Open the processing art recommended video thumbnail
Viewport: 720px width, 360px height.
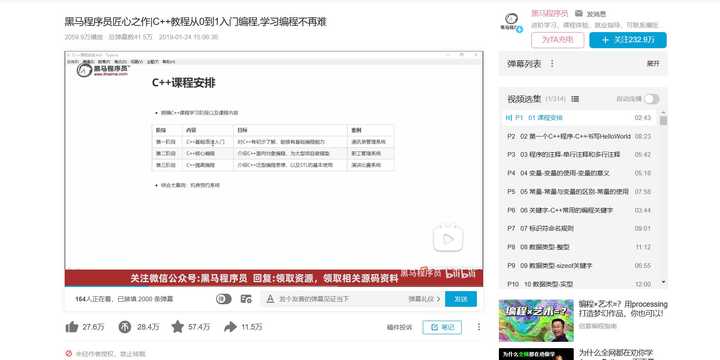536,321
